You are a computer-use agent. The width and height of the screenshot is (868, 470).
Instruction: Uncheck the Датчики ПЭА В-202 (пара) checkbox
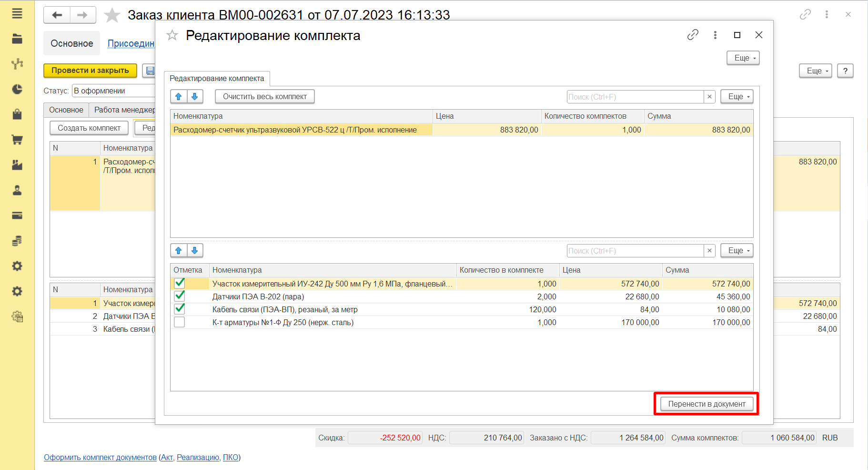180,296
